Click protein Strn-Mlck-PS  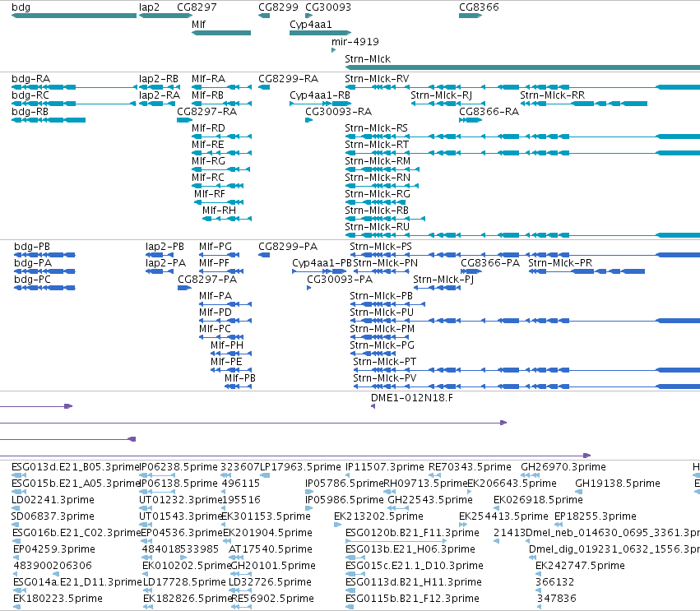click(381, 247)
